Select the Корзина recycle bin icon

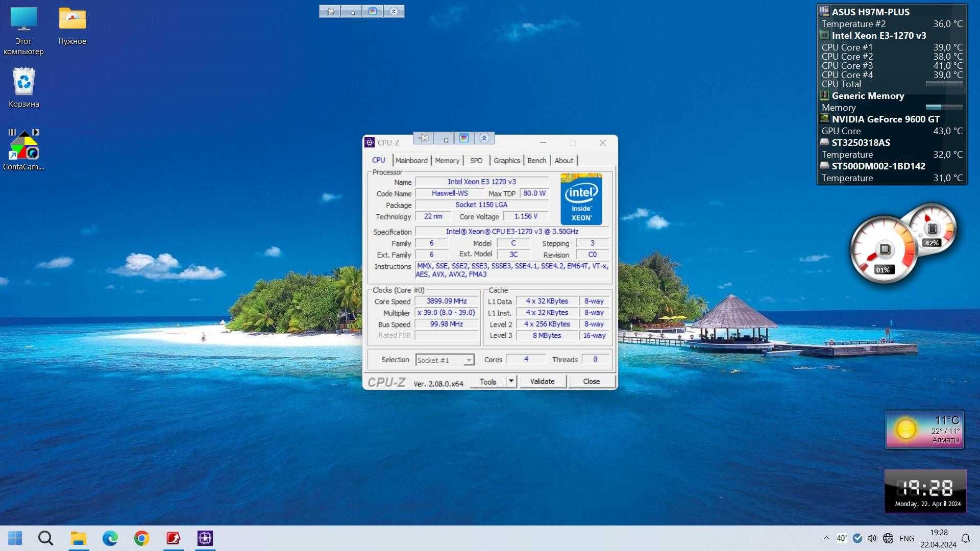23,88
